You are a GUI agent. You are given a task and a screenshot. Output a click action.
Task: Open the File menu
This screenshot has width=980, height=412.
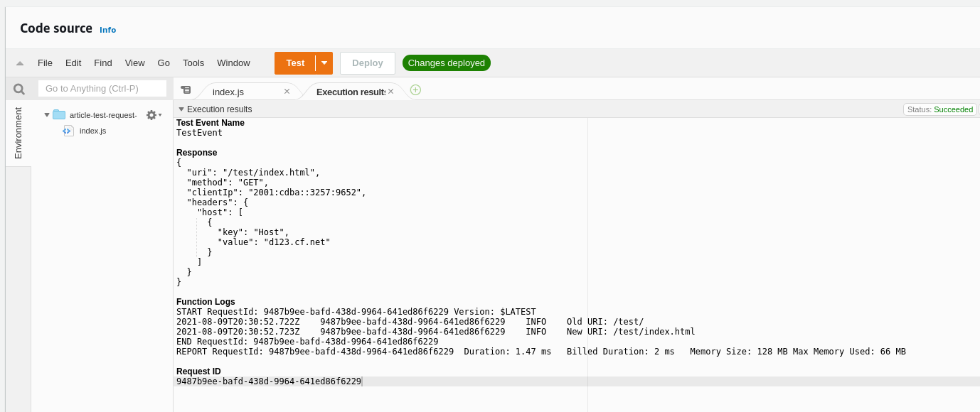[x=45, y=63]
